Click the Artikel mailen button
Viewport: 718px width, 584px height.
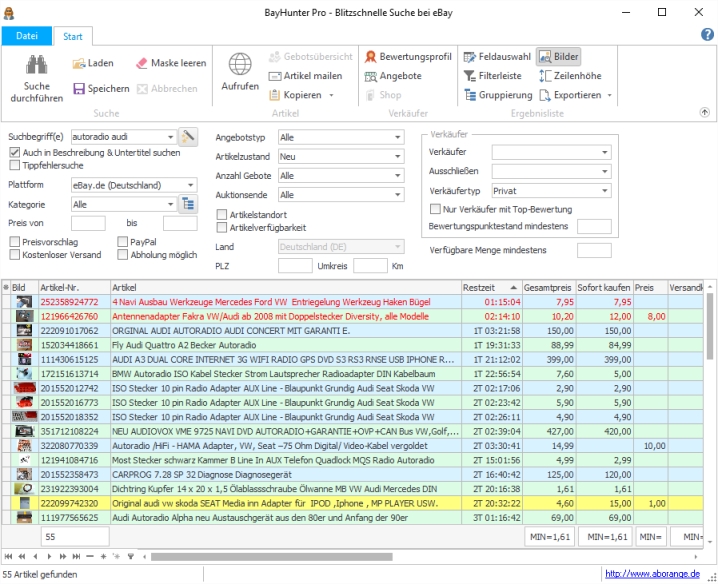(306, 76)
